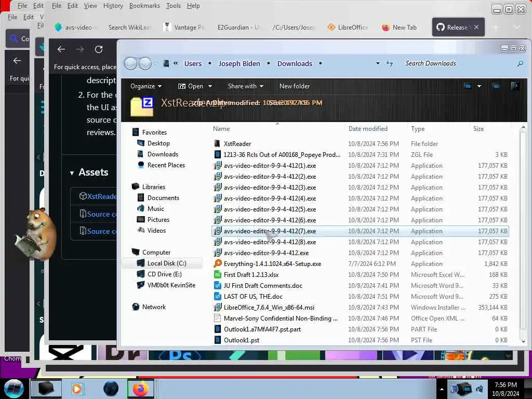
Task: Open the dark globe taskbar icon
Action: pyautogui.click(x=111, y=389)
